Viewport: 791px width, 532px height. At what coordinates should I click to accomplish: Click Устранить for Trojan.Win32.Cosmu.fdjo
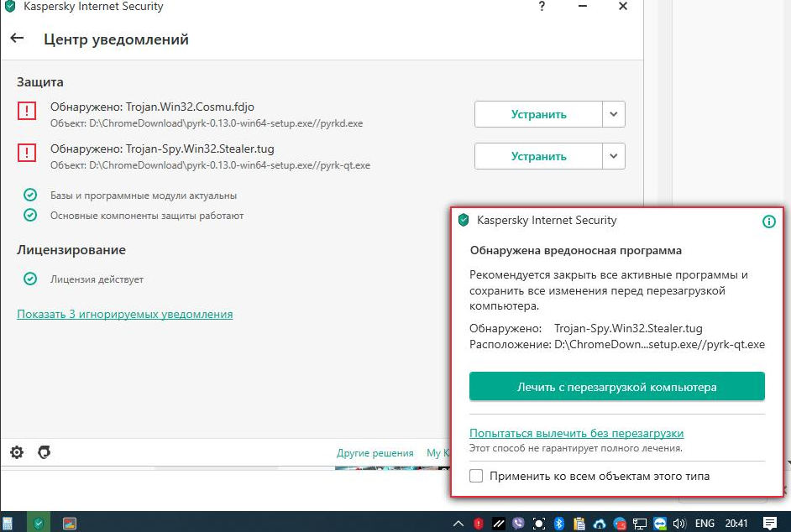(538, 114)
